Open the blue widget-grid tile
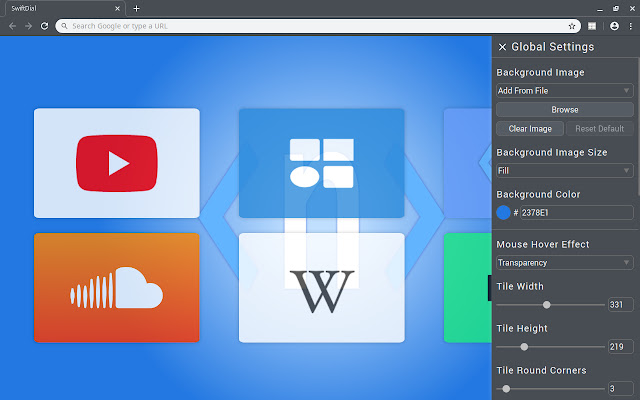 coord(322,163)
